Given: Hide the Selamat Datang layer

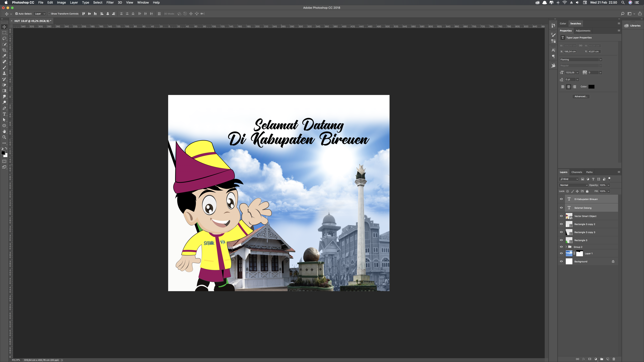Looking at the screenshot, I should coord(561,208).
